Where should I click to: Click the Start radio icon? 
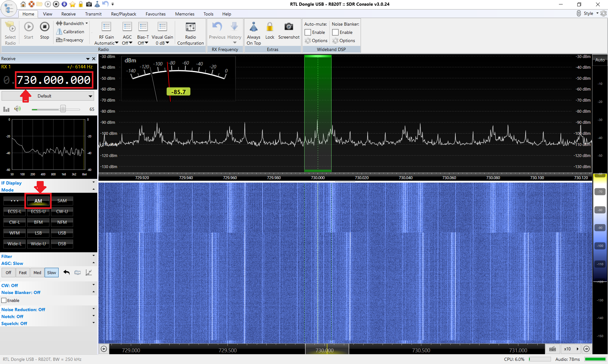[28, 27]
